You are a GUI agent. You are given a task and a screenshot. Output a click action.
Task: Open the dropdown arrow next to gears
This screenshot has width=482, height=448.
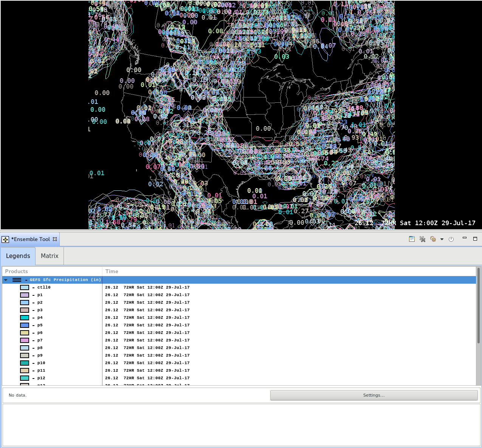[442, 239]
